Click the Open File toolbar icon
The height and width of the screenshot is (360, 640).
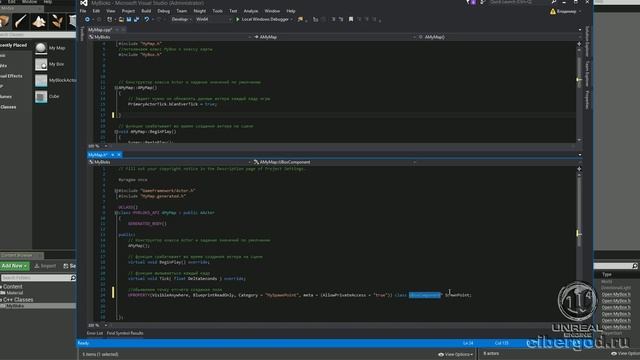coord(121,19)
